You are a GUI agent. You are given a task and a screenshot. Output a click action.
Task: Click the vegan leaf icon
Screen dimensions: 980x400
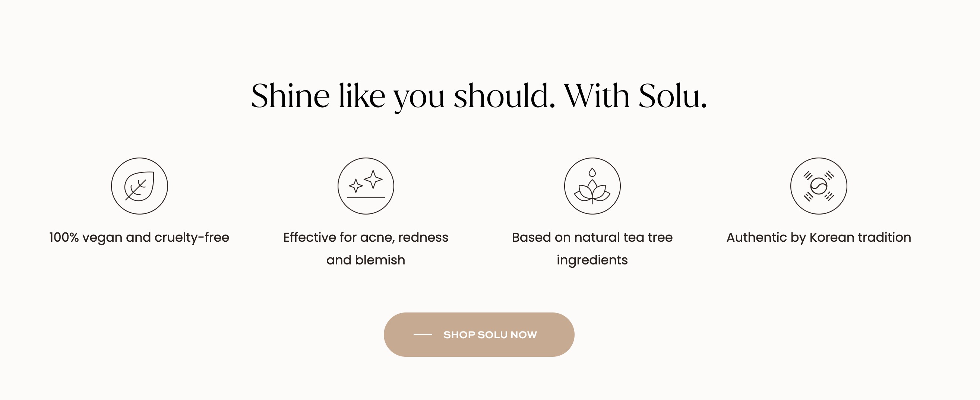click(139, 186)
